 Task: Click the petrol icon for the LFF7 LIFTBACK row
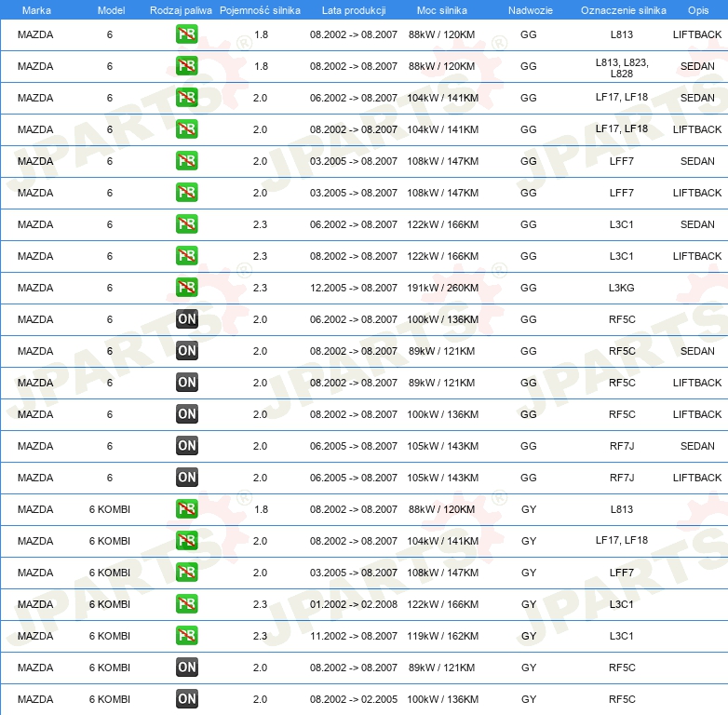pos(186,192)
